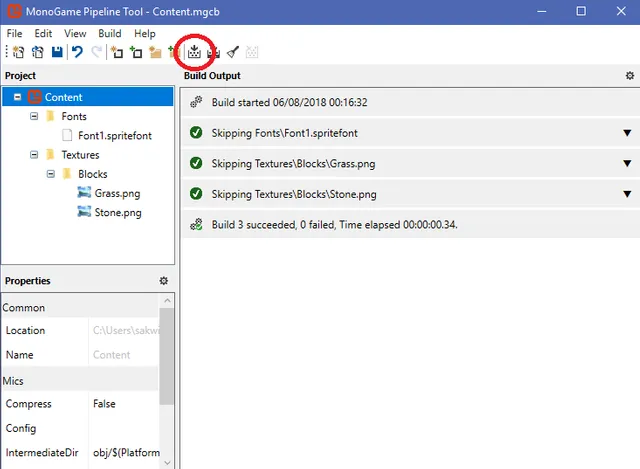Click the Location property value
Viewport: 640px width, 469px height.
(x=124, y=330)
